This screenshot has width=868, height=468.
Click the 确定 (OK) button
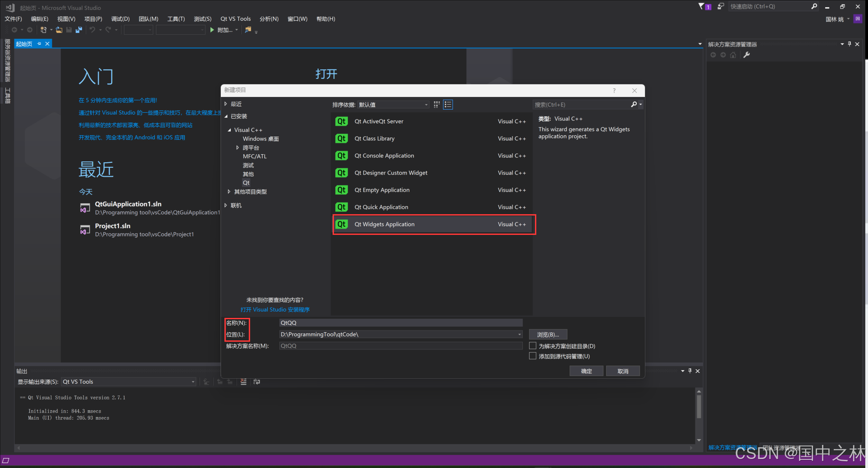pyautogui.click(x=586, y=371)
